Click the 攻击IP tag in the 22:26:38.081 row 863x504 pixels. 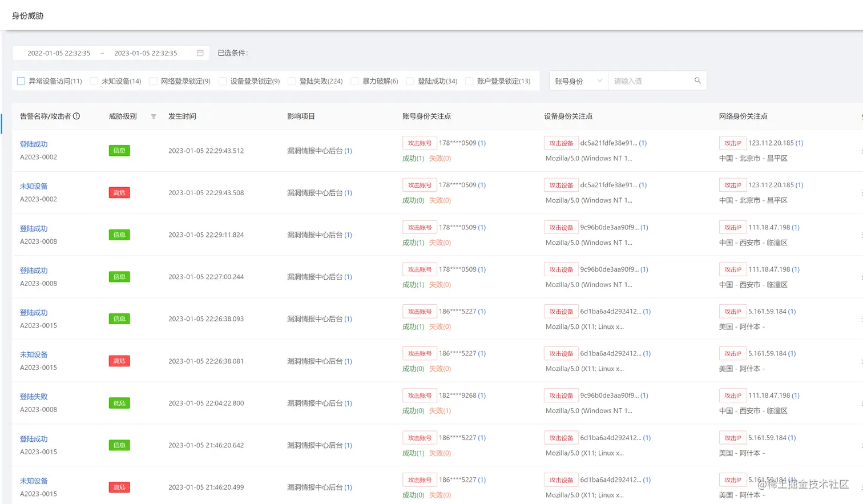pos(732,354)
